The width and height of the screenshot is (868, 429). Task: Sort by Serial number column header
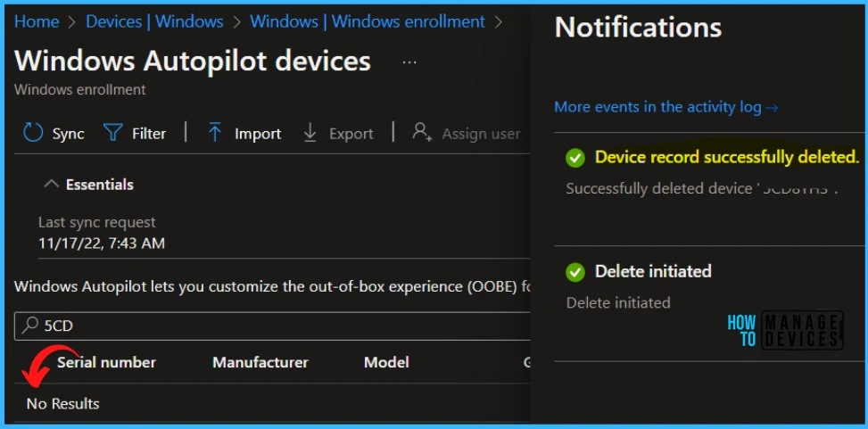pos(107,363)
